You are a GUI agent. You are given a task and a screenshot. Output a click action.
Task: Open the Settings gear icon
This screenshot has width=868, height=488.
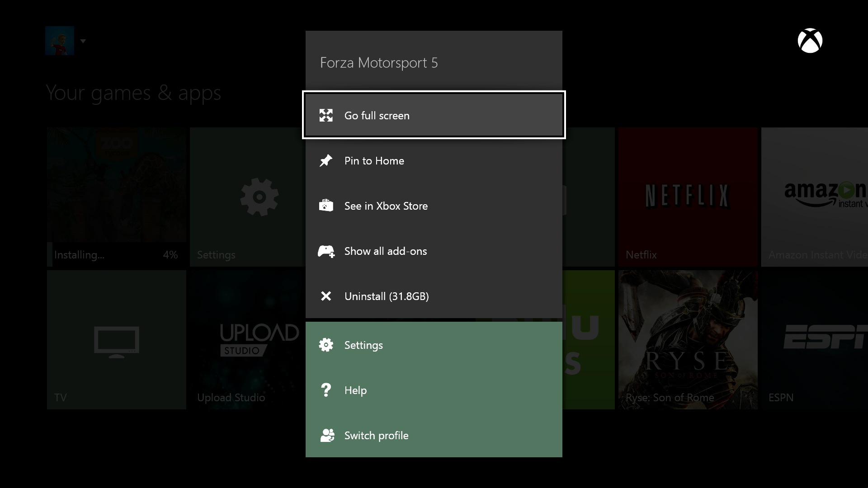326,345
